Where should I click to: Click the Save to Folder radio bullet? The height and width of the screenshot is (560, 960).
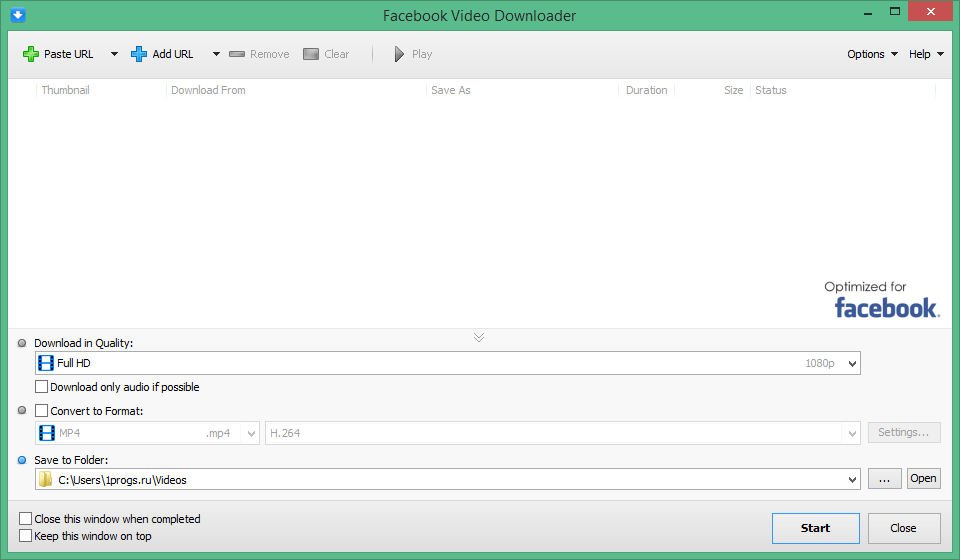pyautogui.click(x=22, y=460)
